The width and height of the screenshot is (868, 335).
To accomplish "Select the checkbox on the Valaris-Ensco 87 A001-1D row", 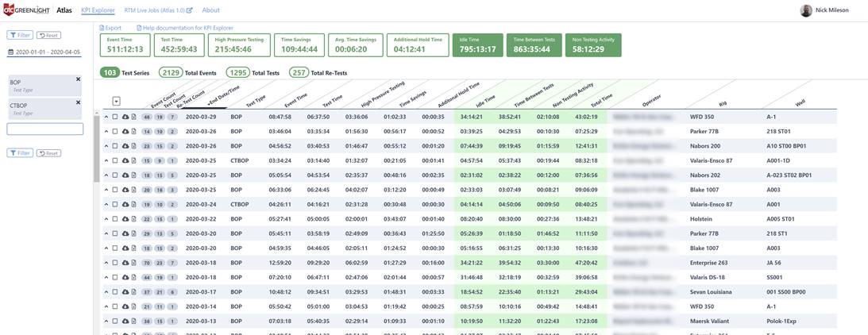I will coord(115,161).
